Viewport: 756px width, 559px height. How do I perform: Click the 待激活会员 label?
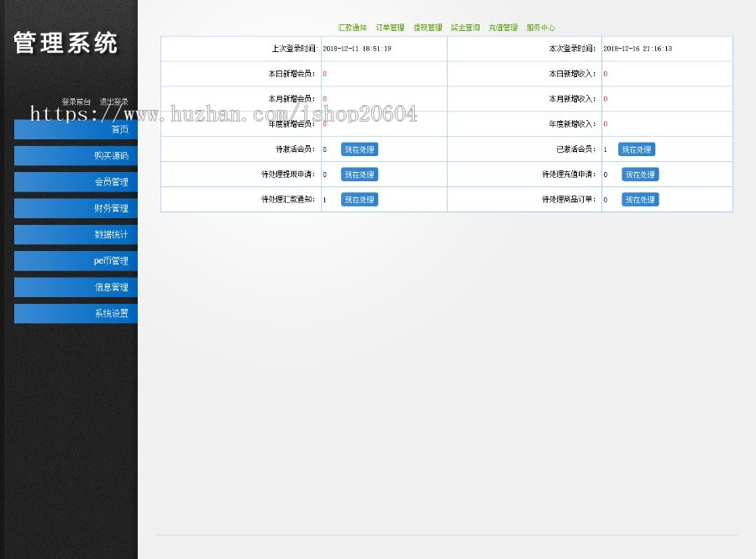tap(295, 149)
